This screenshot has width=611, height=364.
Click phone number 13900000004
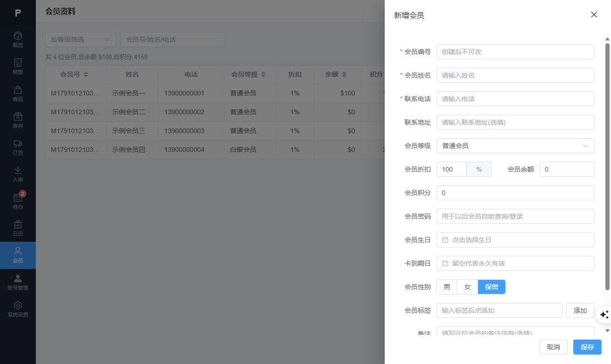[184, 149]
